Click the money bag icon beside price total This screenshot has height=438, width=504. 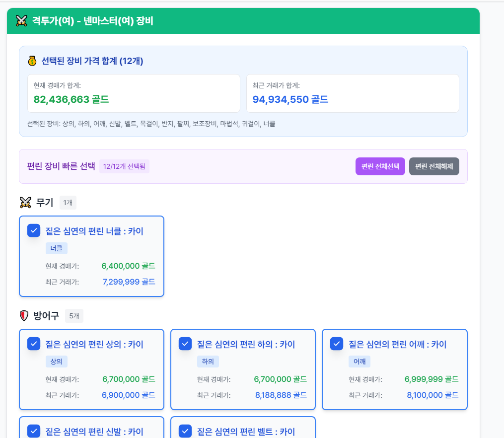coord(32,61)
